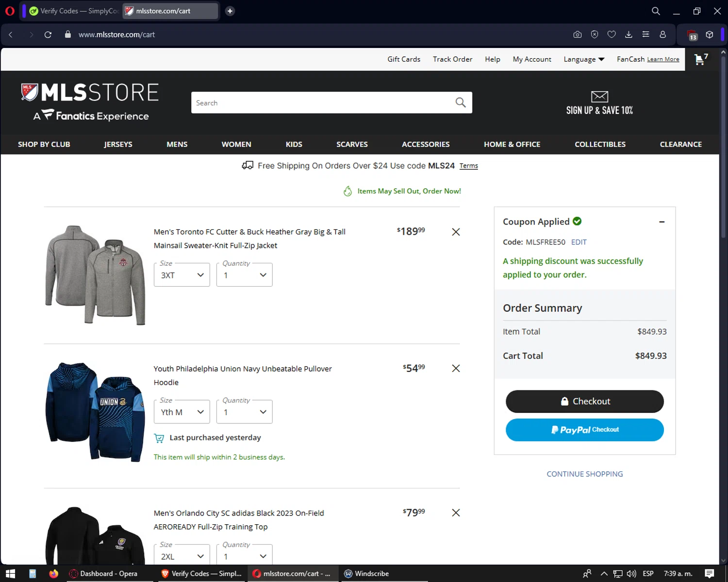The image size is (728, 582).
Task: Open the Opera main menu logo
Action: point(10,11)
